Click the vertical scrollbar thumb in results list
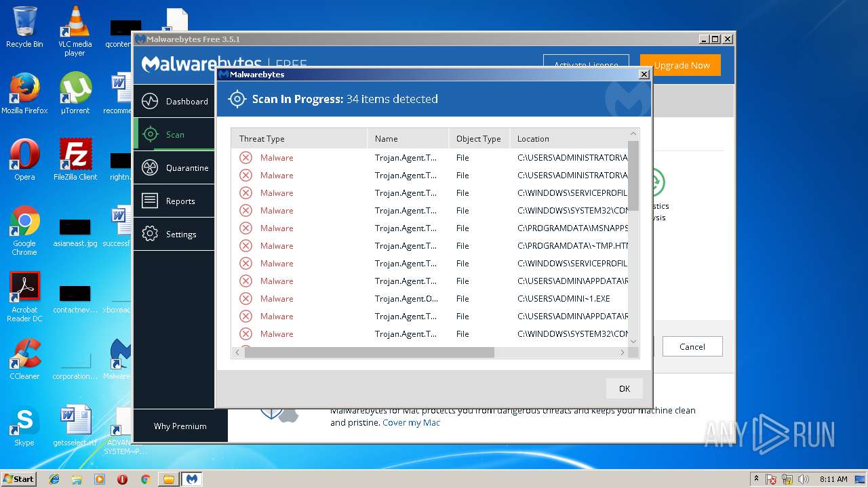The height and width of the screenshot is (488, 868). pos(633,176)
